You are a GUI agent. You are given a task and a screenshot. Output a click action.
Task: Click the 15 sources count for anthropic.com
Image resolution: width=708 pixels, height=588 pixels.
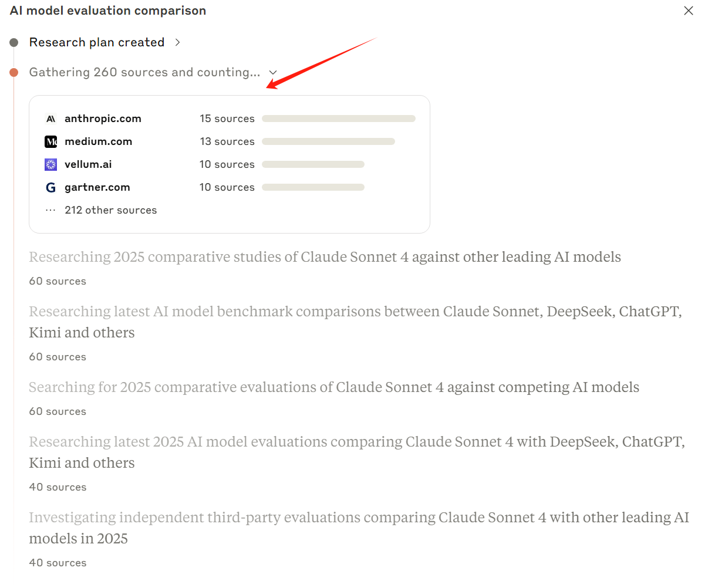(227, 119)
